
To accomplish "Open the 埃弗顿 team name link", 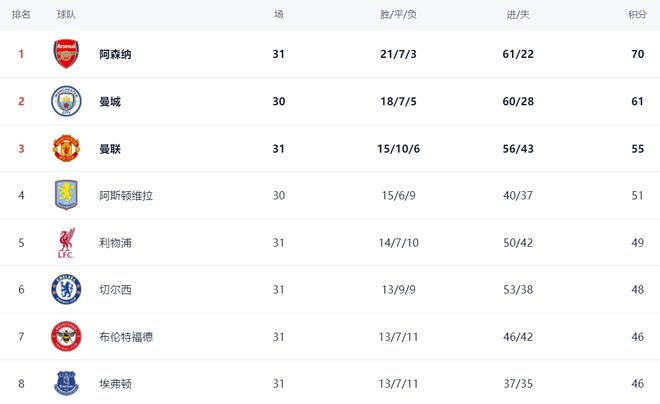I will (115, 384).
